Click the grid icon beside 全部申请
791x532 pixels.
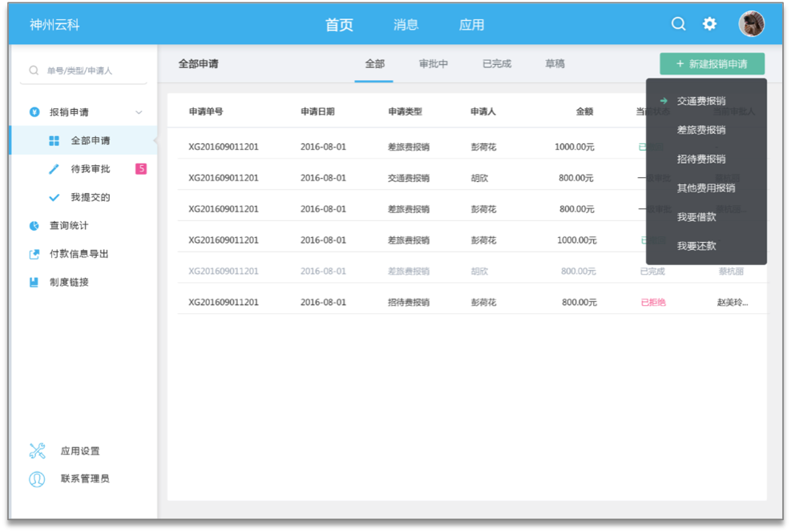click(x=54, y=141)
